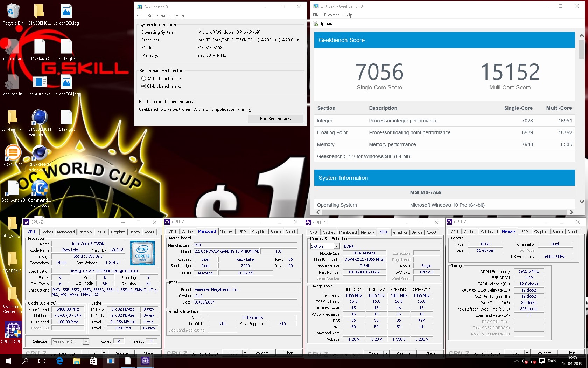Click Single-Core Score 7056 value
Screen dimensions: 588x368
click(379, 72)
